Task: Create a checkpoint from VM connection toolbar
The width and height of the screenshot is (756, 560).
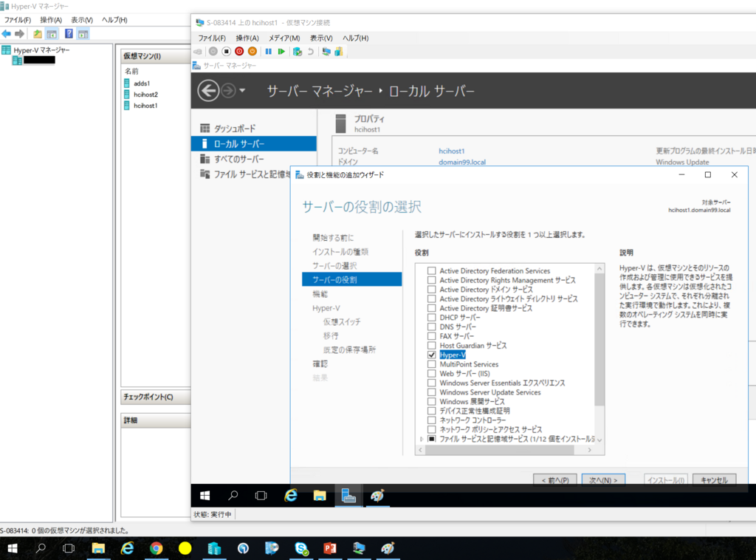Action: 298,52
